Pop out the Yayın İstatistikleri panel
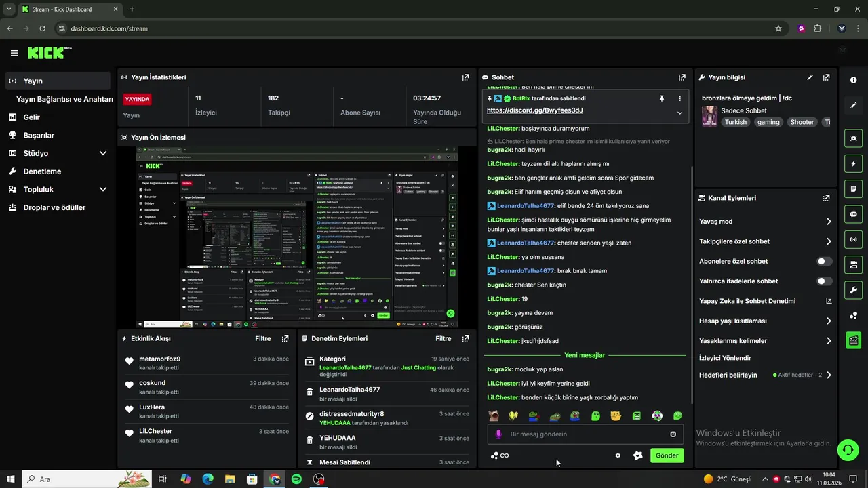The image size is (868, 488). coord(465,77)
